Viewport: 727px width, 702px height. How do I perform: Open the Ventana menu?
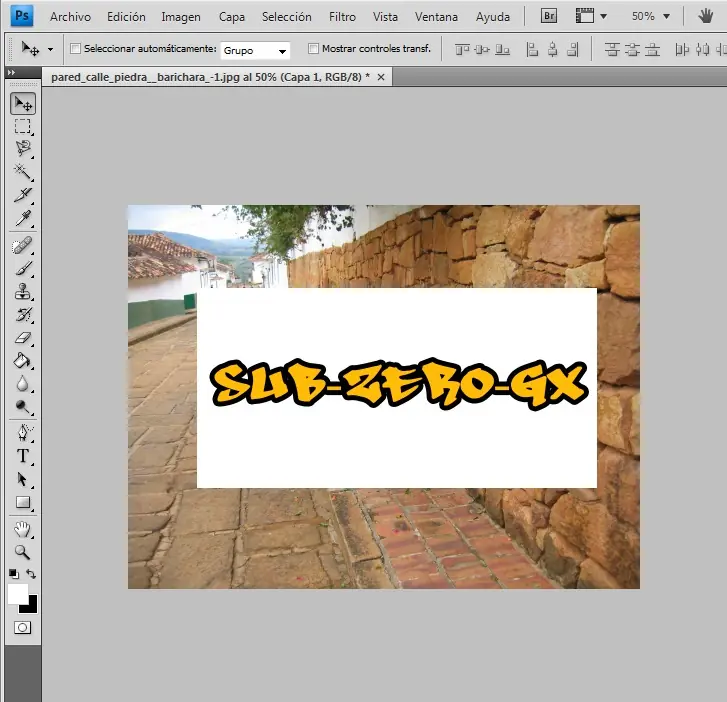click(436, 17)
